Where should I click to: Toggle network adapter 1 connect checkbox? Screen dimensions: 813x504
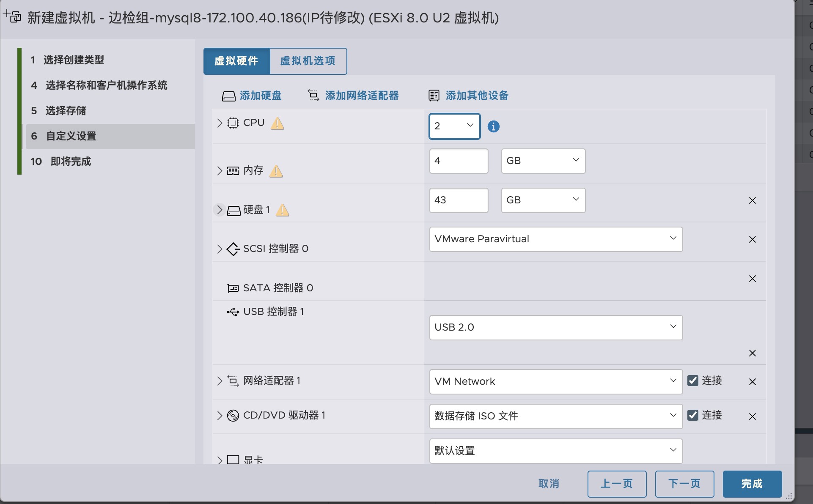tap(692, 381)
